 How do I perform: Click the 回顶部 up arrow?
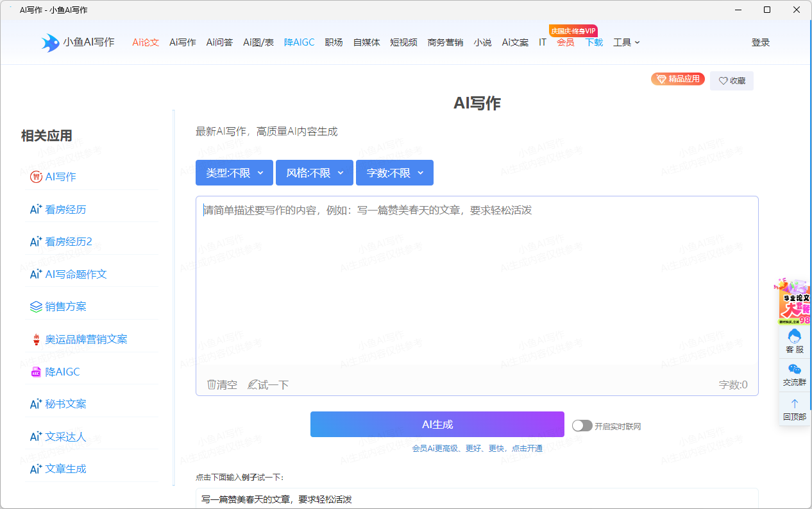(x=794, y=404)
